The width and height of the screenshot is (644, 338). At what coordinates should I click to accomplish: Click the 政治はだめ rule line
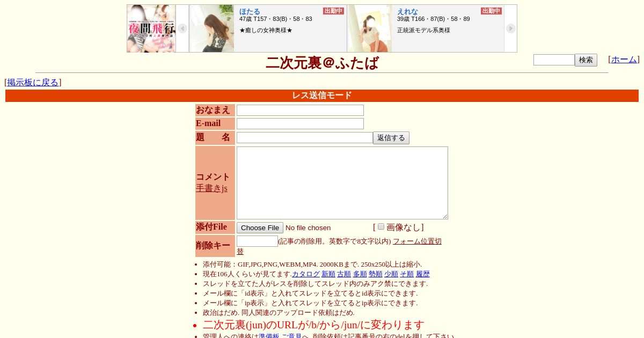point(279,313)
